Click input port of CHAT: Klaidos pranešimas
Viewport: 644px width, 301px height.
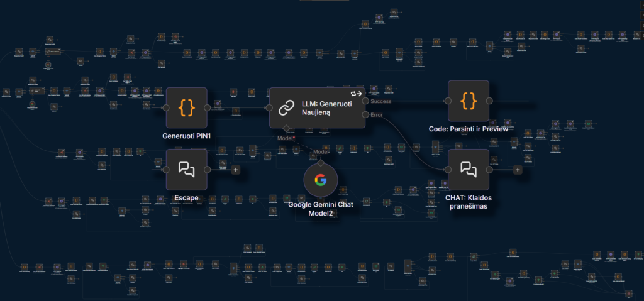click(448, 170)
